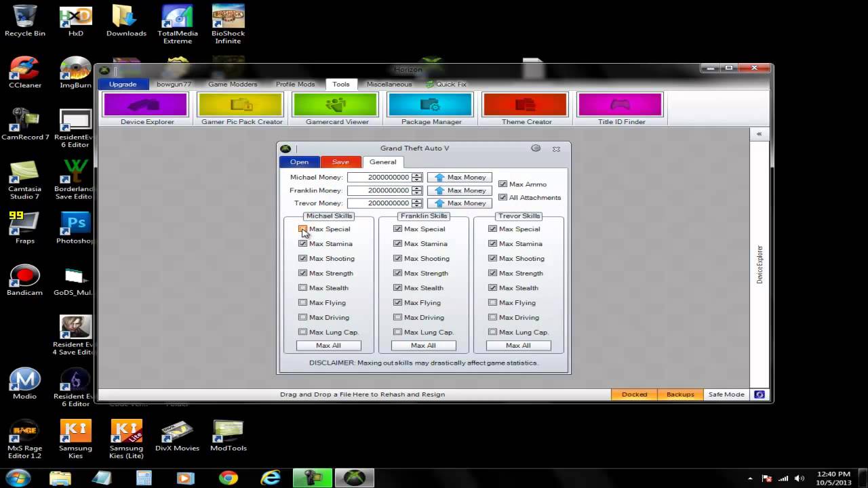Collapse the Device Explorer side panel arrow
This screenshot has height=488, width=868.
[x=759, y=134]
